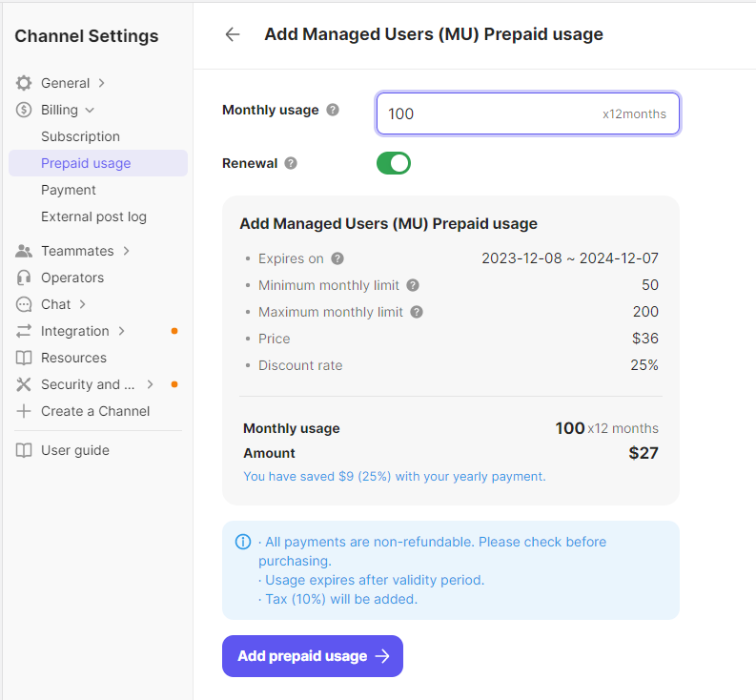Click the expiry range "2023-12-08 ~ 2024-12-07"
756x700 pixels.
click(570, 258)
